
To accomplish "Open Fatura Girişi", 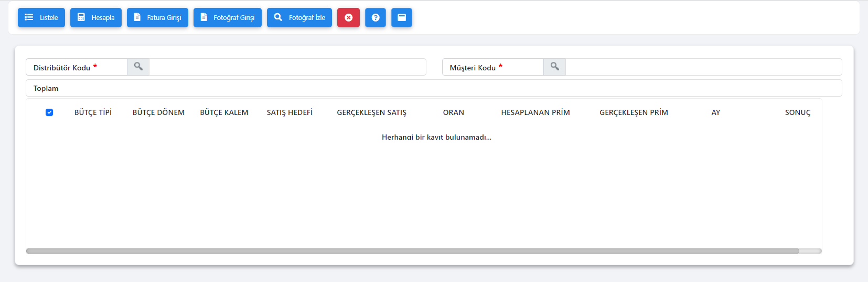I will click(x=157, y=17).
